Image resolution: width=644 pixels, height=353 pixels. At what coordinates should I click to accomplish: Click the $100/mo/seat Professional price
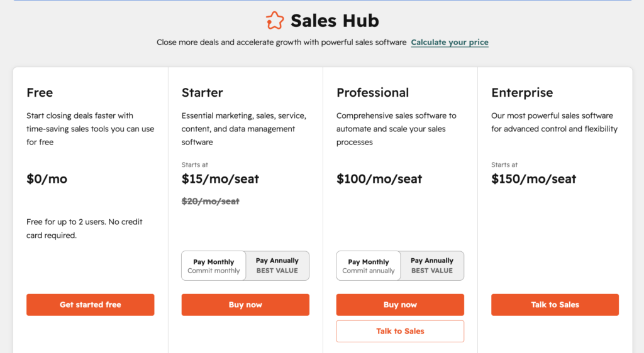coord(379,179)
